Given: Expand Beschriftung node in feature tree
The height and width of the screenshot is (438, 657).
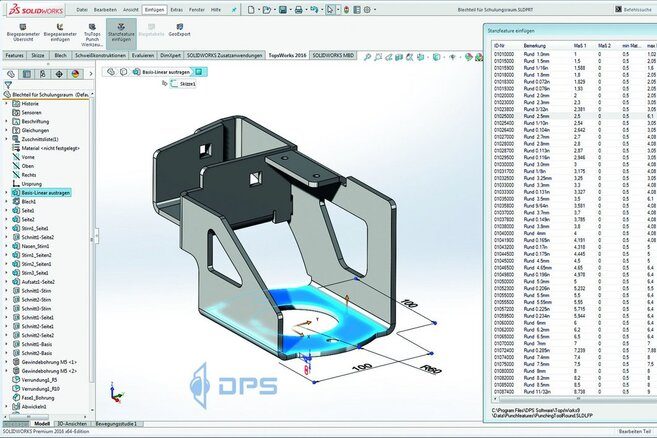Looking at the screenshot, I should (x=6, y=122).
